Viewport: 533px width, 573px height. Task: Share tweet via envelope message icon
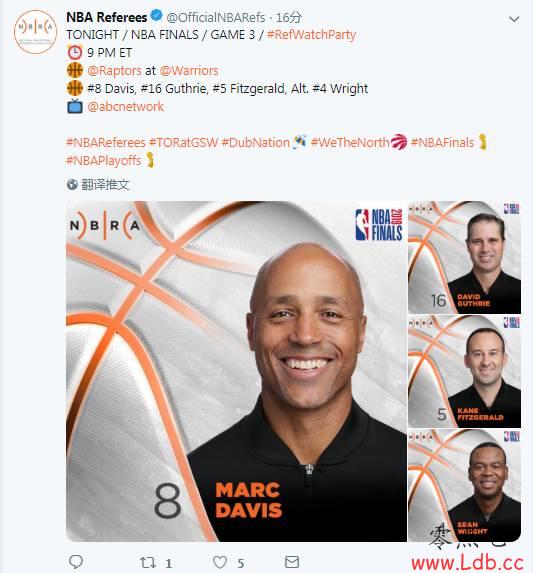(x=292, y=562)
